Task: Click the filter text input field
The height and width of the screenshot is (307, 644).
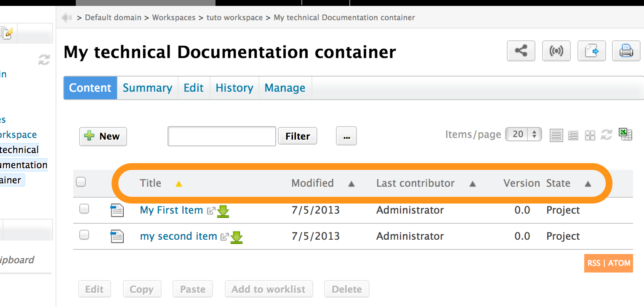Action: coord(222,136)
